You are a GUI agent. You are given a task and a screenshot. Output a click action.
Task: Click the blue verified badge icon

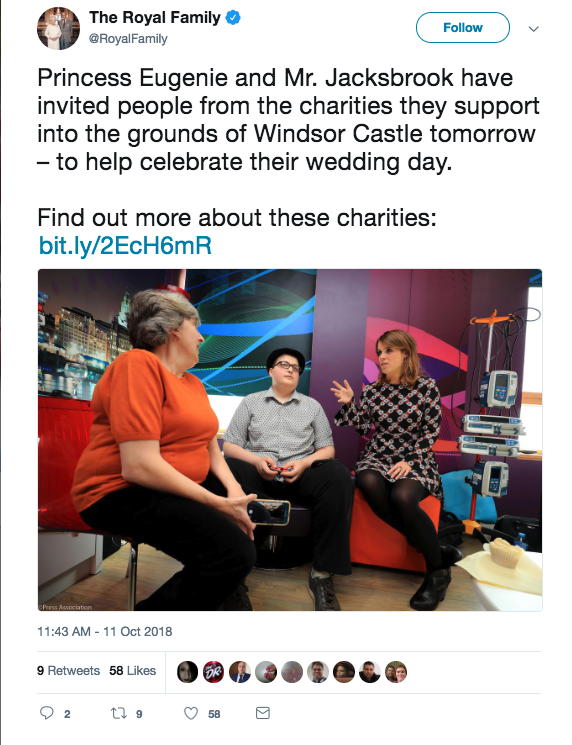(233, 18)
